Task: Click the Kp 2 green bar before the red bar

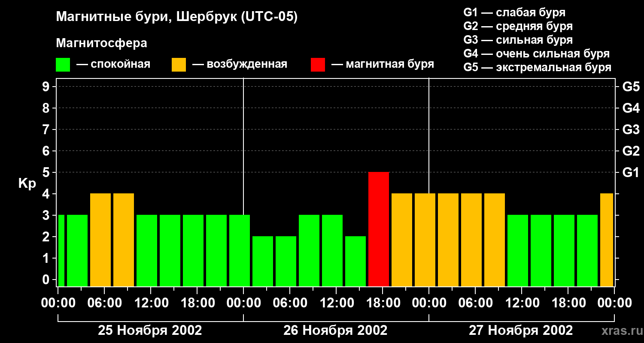Action: pyautogui.click(x=355, y=262)
